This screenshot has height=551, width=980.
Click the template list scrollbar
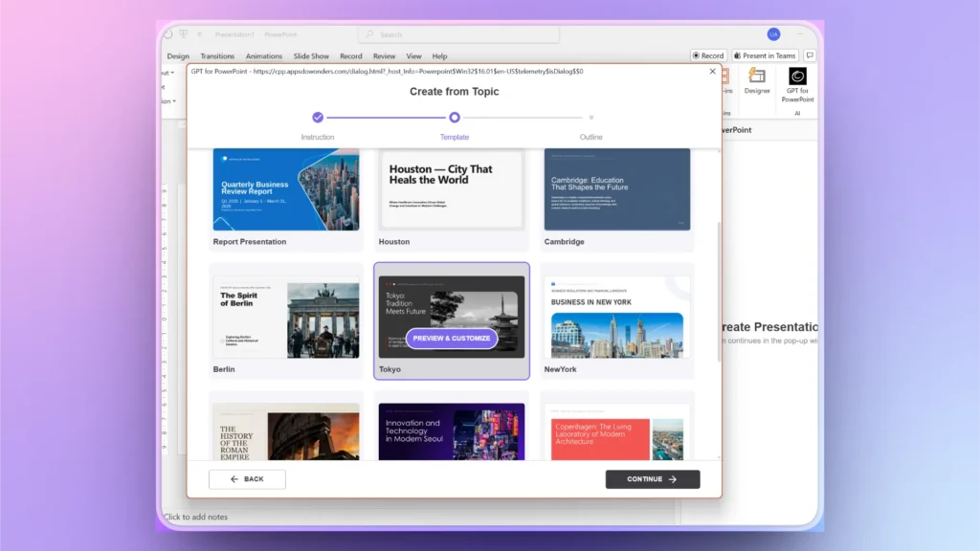click(x=719, y=292)
